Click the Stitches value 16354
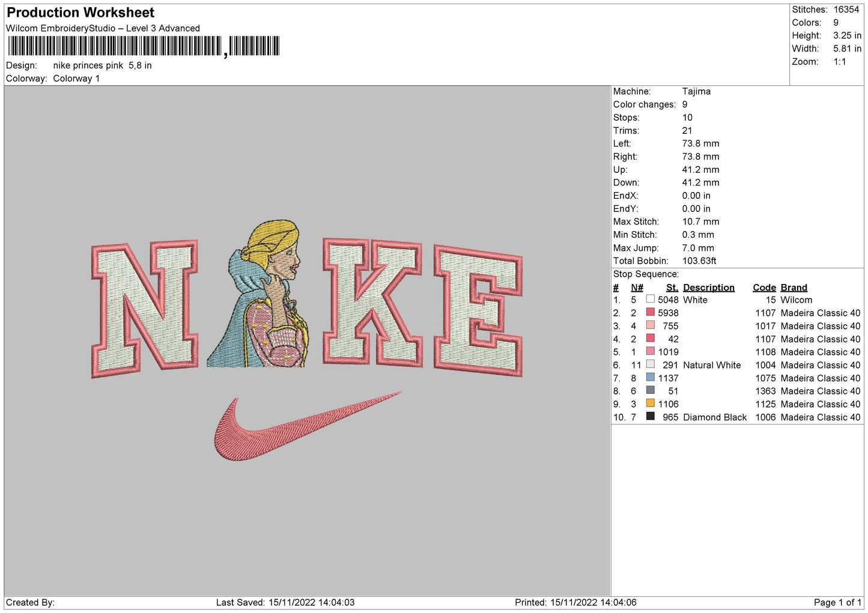This screenshot has width=868, height=613. 846,10
